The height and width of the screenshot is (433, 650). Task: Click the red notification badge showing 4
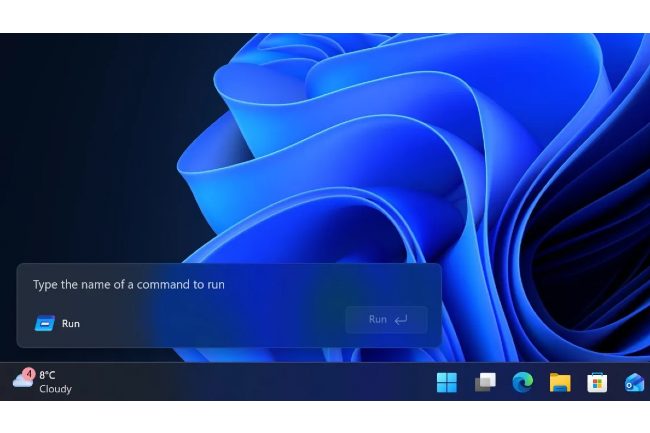(29, 373)
